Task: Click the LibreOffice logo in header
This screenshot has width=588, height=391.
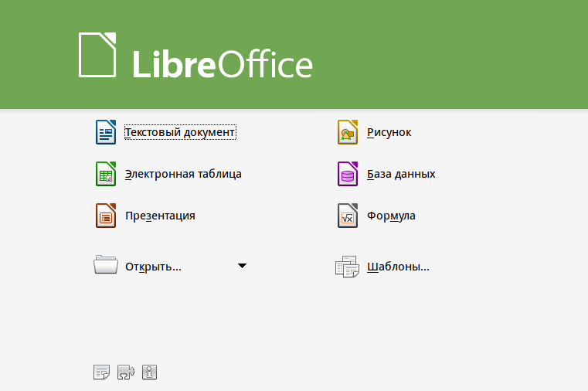Action: point(195,55)
